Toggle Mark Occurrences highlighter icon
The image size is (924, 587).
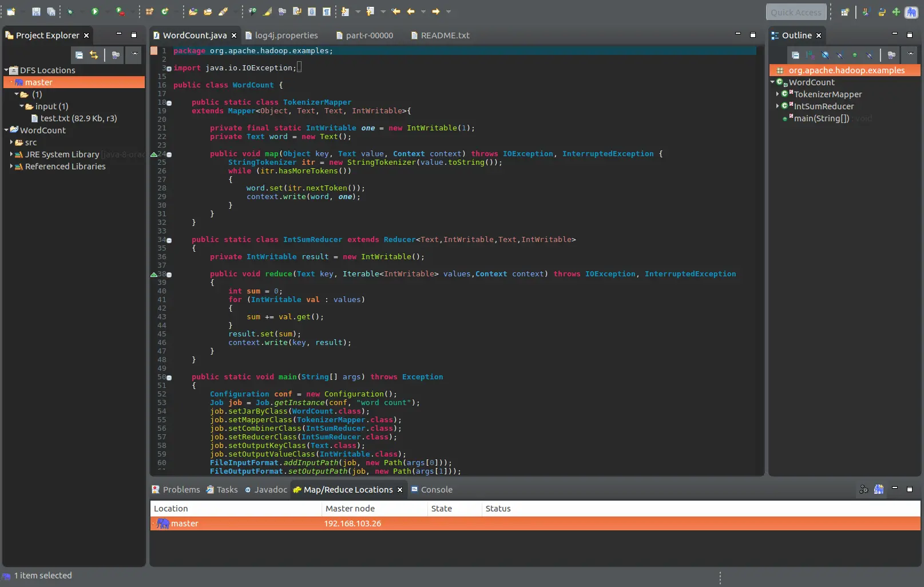[267, 11]
